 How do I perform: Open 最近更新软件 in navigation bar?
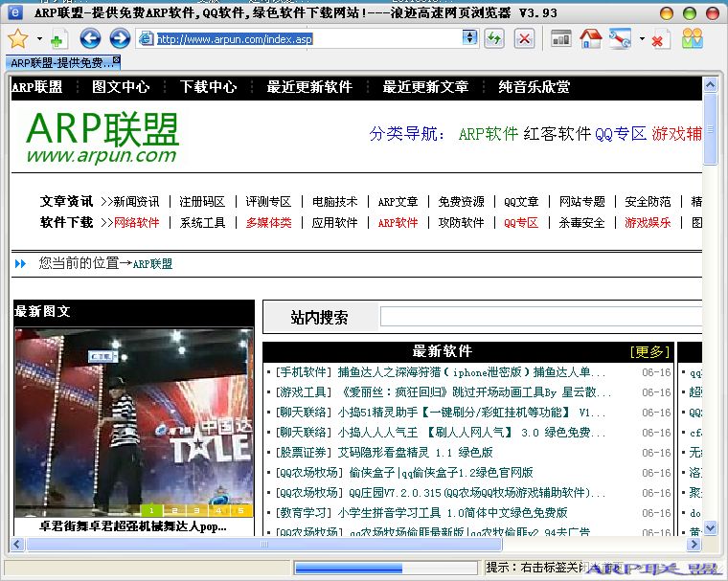(309, 87)
